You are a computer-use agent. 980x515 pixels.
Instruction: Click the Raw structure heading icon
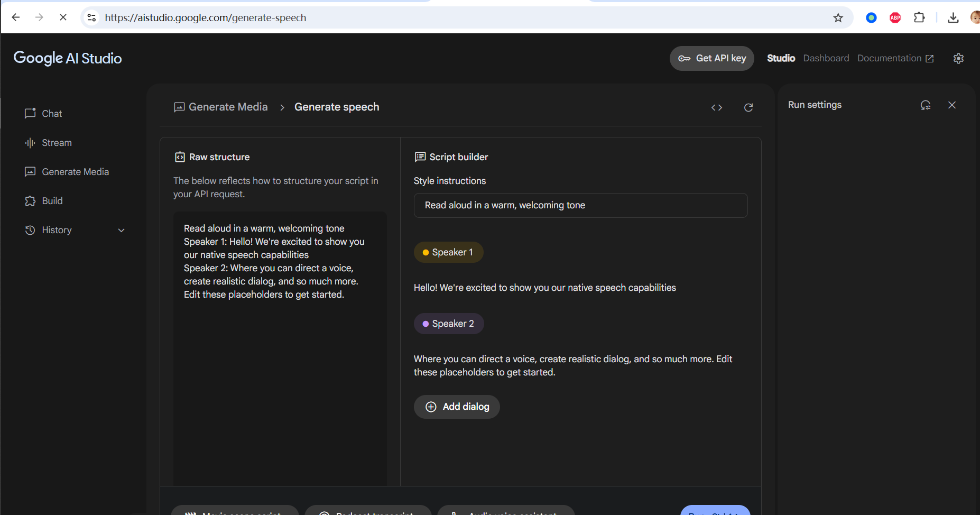tap(180, 157)
